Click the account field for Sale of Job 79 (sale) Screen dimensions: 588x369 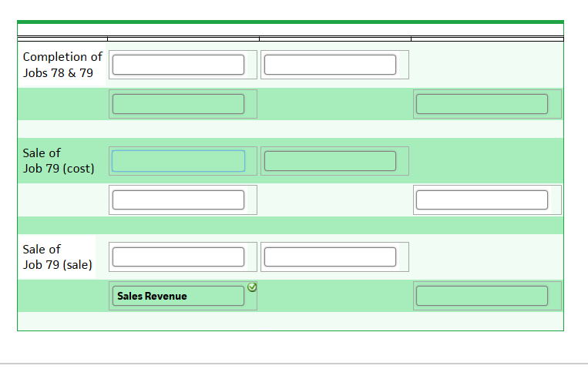coord(178,257)
